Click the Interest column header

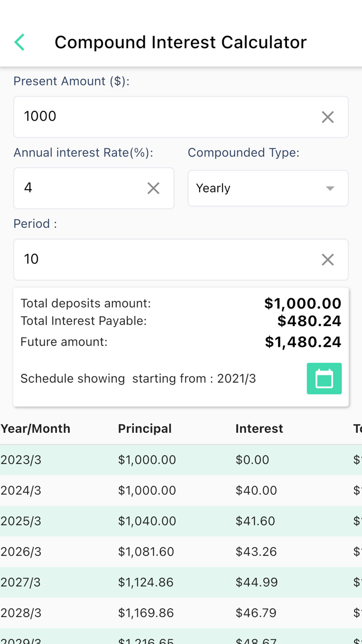coord(259,429)
